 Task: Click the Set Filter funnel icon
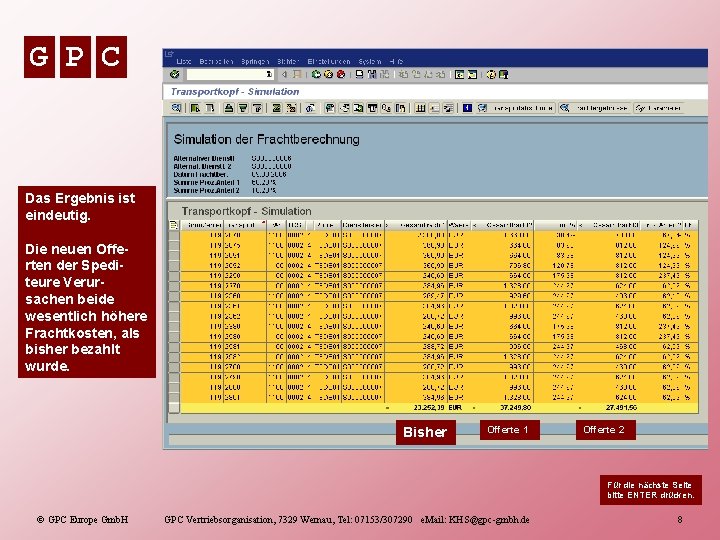tap(256, 108)
